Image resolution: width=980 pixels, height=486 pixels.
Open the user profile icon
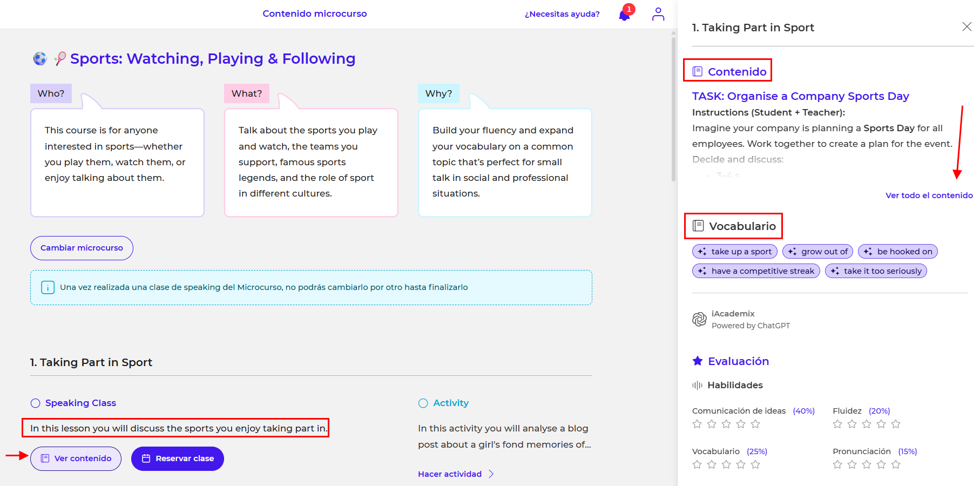tap(658, 14)
